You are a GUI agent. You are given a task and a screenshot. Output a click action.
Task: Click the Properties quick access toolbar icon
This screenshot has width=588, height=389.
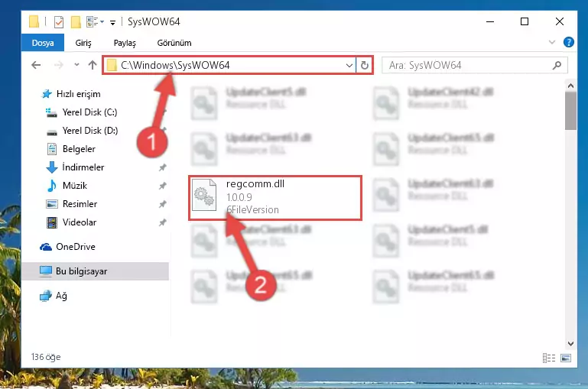[59, 22]
